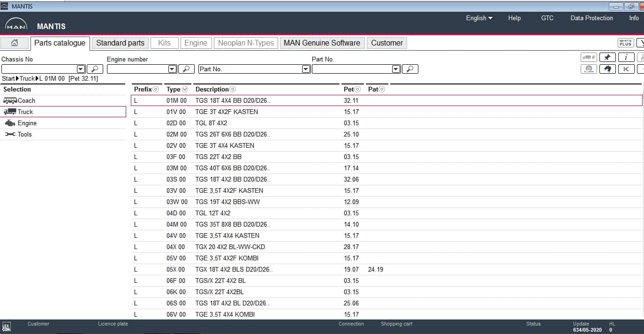
Task: Select the Tools wrench icon
Action: pos(10,134)
